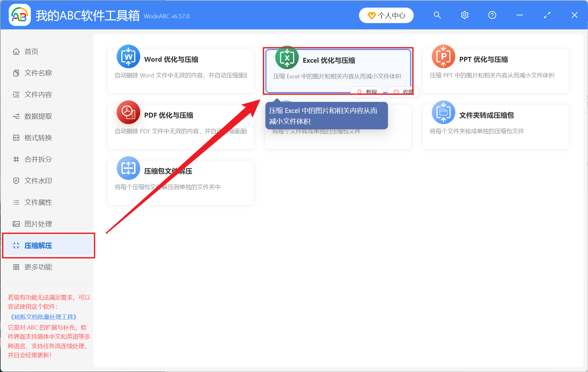Show help with the question mark icon

[x=492, y=15]
